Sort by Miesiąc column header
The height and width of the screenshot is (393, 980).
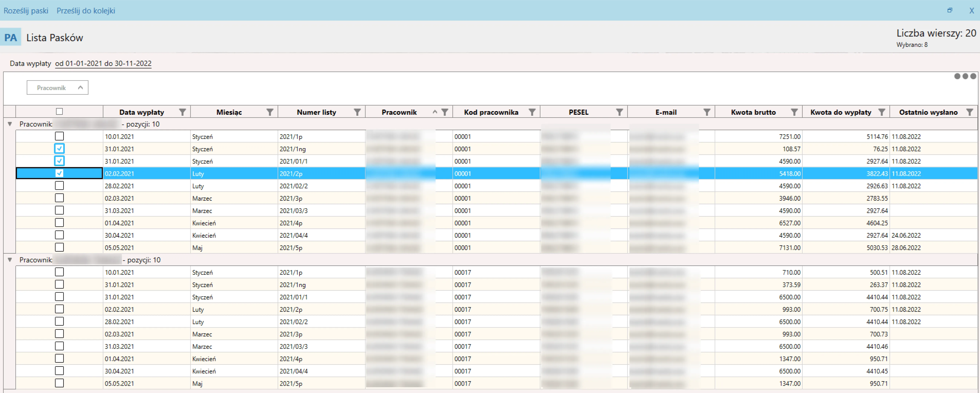[229, 112]
